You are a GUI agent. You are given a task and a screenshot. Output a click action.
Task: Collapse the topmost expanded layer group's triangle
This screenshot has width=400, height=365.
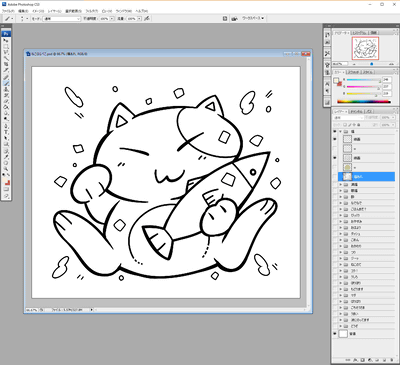click(x=340, y=131)
